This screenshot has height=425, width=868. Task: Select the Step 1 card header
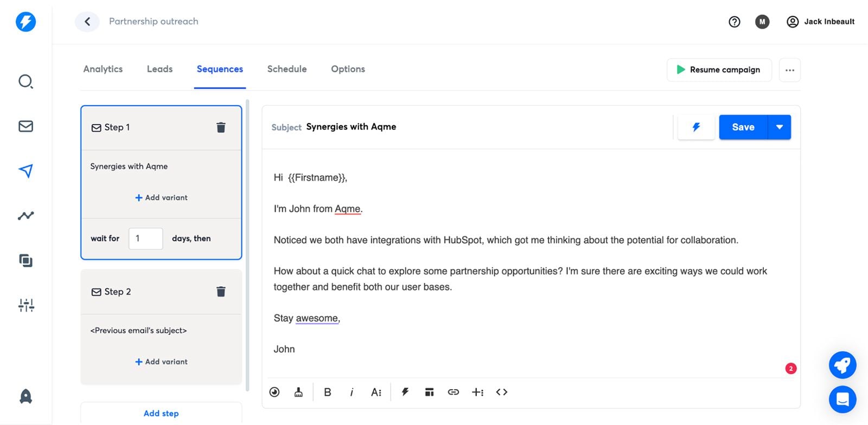(161, 128)
